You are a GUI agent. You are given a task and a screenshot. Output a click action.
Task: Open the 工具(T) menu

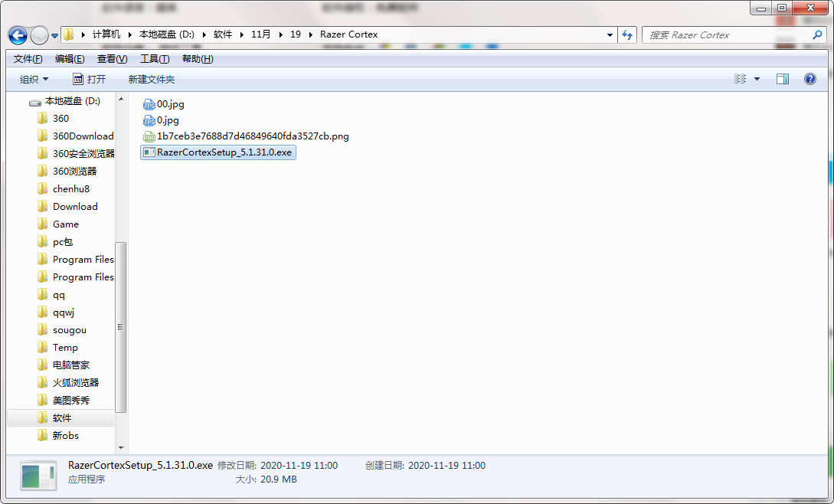(x=155, y=59)
